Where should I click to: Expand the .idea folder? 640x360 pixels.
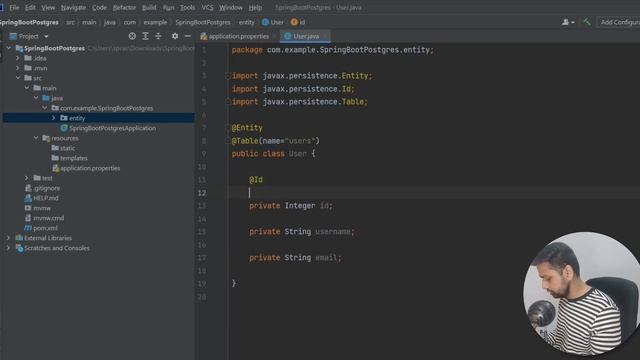point(18,58)
